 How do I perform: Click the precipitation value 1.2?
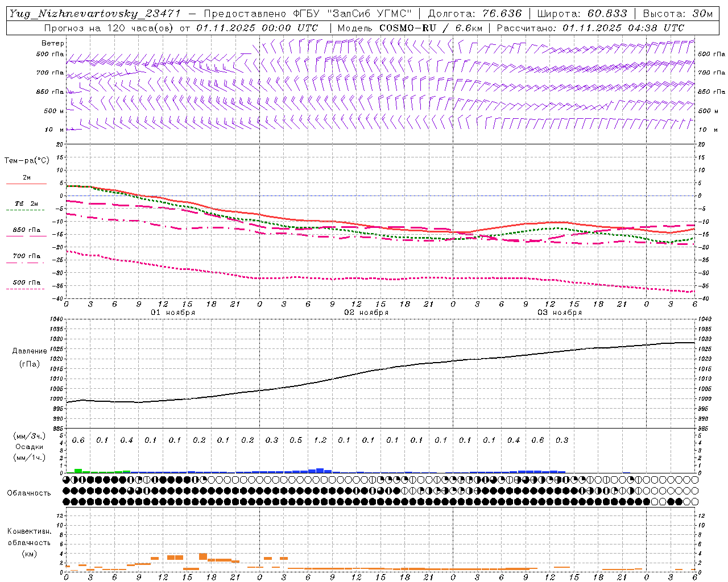tap(320, 440)
